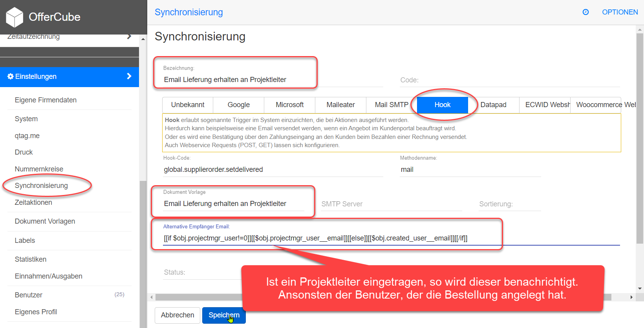
Task: Click the Sortierung input field
Action: (x=510, y=204)
